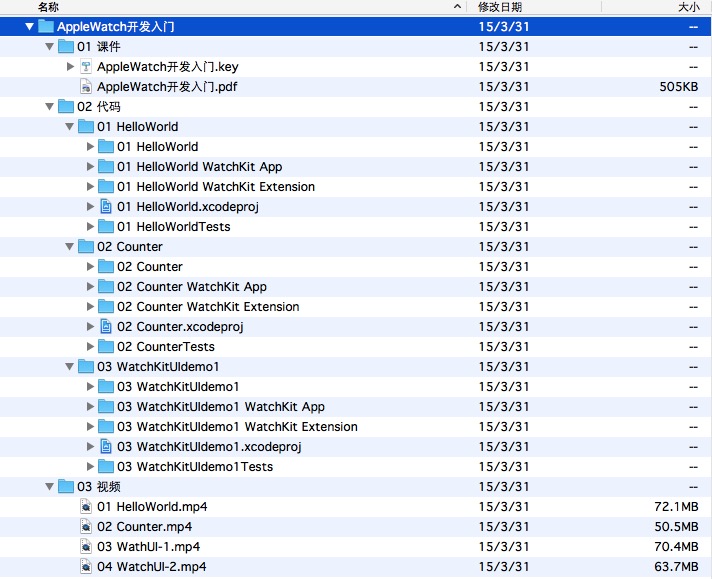Expand 03 WatchKitUIdemo1Tests folder triangle
712x579 pixels.
coord(90,466)
